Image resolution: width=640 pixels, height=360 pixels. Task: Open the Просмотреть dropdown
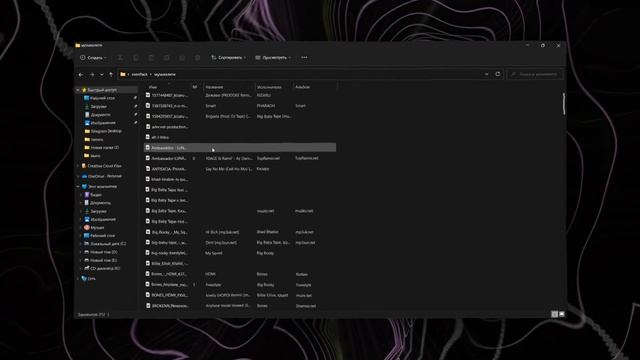point(273,58)
